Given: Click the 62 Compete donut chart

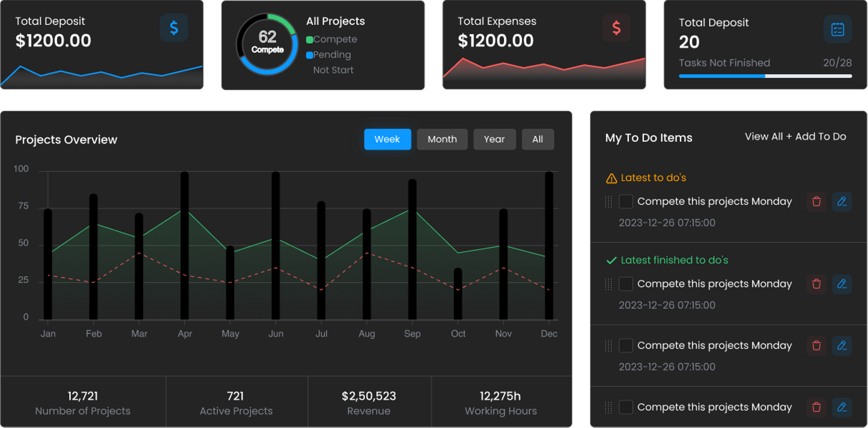Looking at the screenshot, I should click(267, 44).
